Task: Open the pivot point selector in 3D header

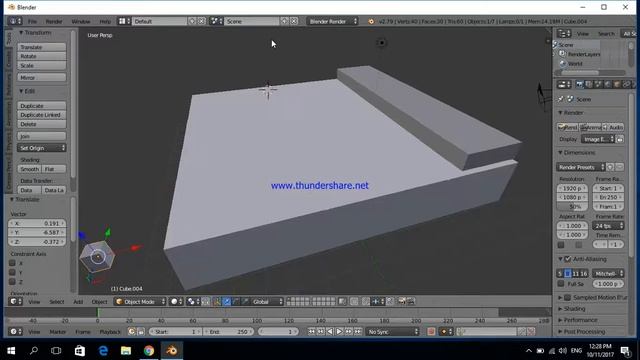Action: coord(193,302)
